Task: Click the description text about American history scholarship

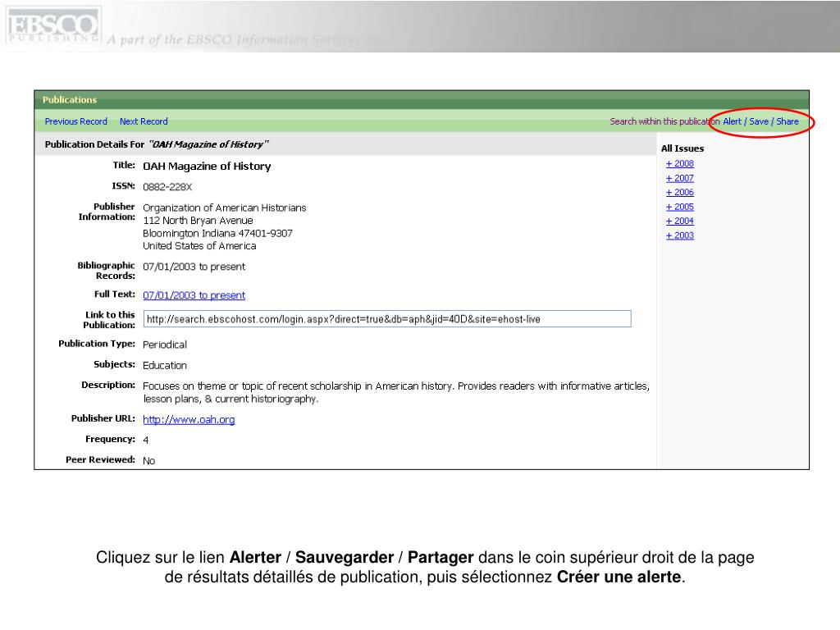Action: point(396,392)
